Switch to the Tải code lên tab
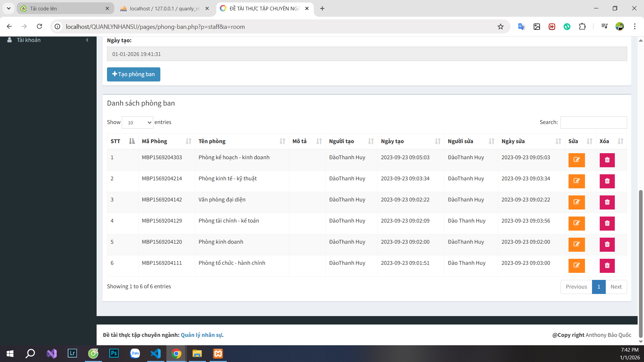The width and height of the screenshot is (644, 362). click(x=65, y=8)
